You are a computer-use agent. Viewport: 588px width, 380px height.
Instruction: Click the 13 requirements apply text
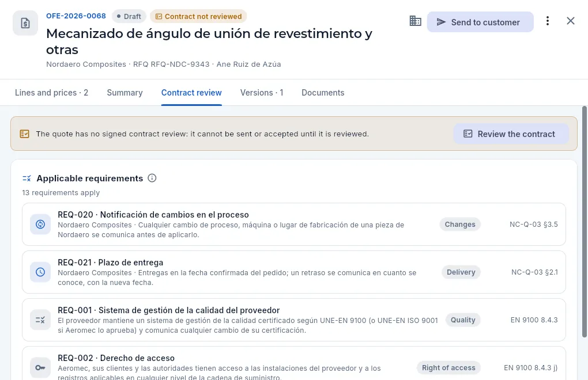click(61, 192)
